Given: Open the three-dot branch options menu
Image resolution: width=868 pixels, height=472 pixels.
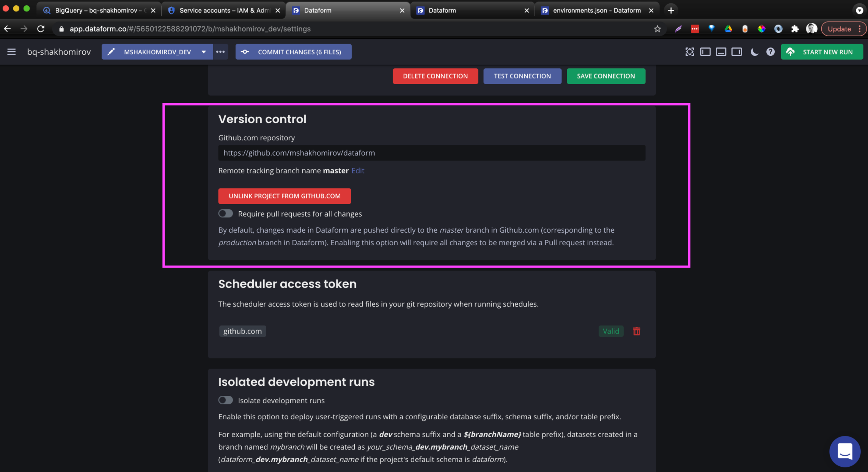Looking at the screenshot, I should [220, 52].
